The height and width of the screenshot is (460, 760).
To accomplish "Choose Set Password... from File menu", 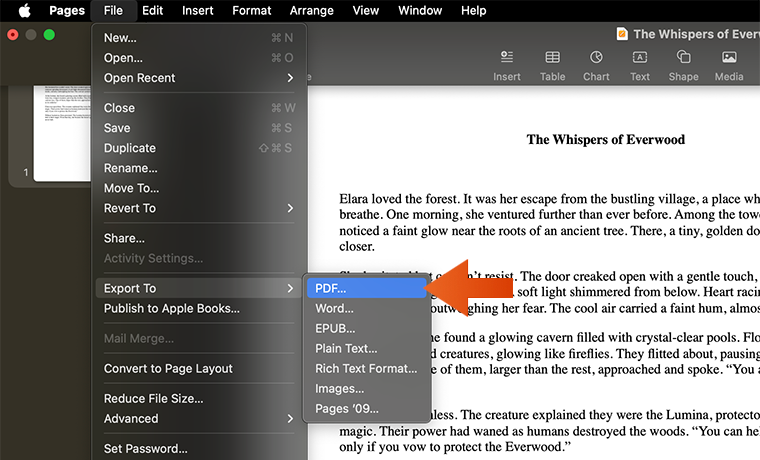I will (199, 448).
